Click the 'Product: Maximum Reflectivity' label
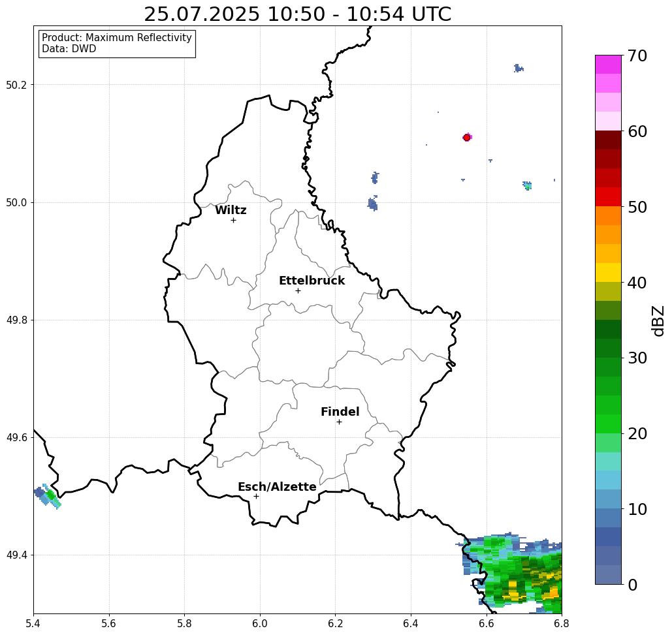 point(116,38)
